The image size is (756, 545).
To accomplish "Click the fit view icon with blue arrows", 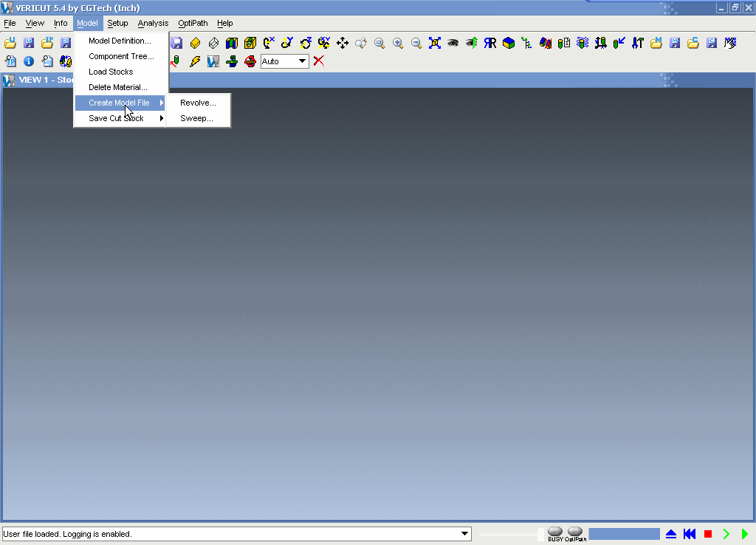I will (x=435, y=43).
